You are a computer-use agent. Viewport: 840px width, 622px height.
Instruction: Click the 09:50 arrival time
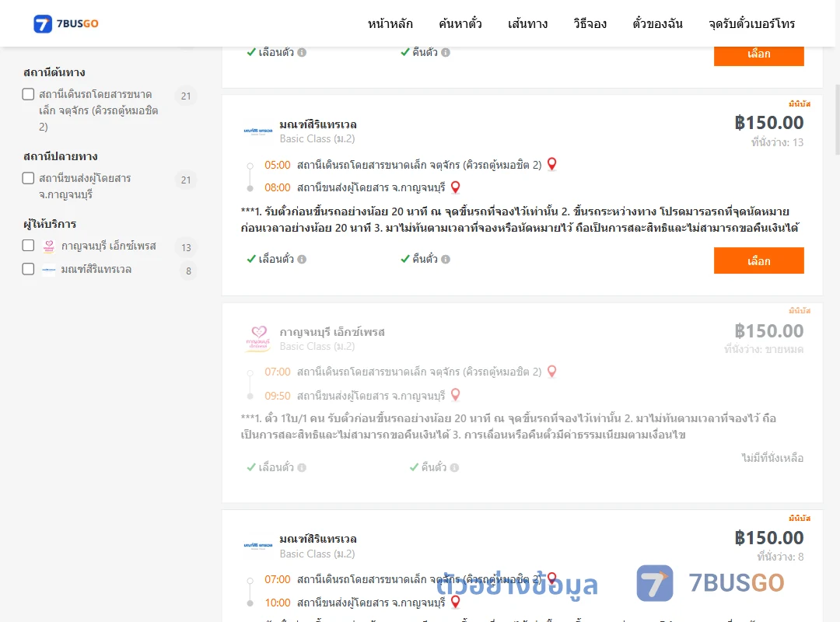coord(278,396)
